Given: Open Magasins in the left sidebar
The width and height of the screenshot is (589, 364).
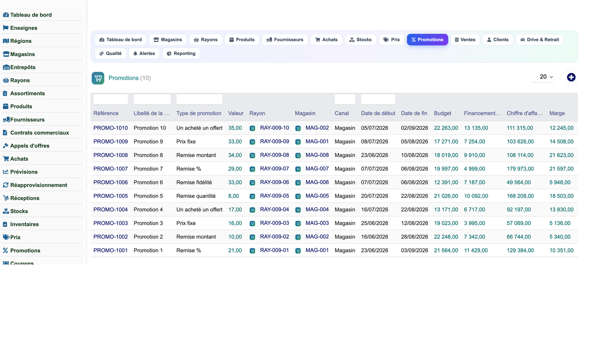Looking at the screenshot, I should coord(22,54).
